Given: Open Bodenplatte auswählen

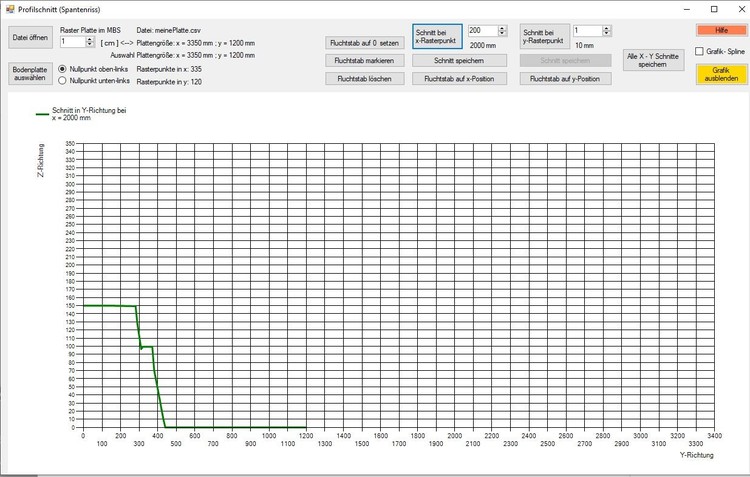Looking at the screenshot, I should (x=29, y=75).
